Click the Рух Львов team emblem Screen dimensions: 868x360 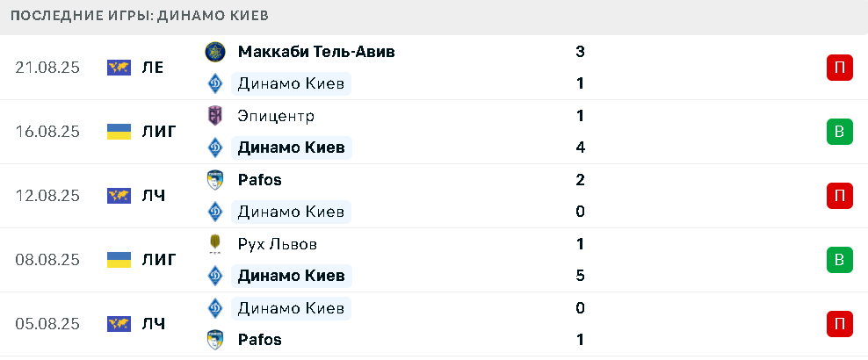[x=214, y=244]
